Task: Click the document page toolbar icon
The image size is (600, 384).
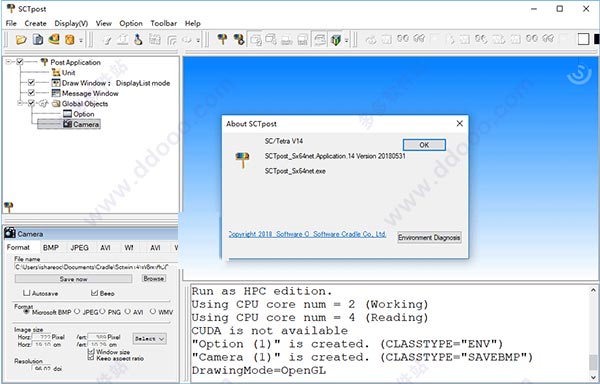Action: [38, 39]
